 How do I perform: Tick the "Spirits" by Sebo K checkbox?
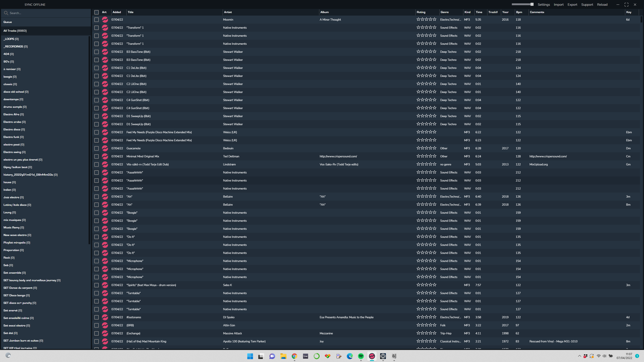click(x=96, y=285)
